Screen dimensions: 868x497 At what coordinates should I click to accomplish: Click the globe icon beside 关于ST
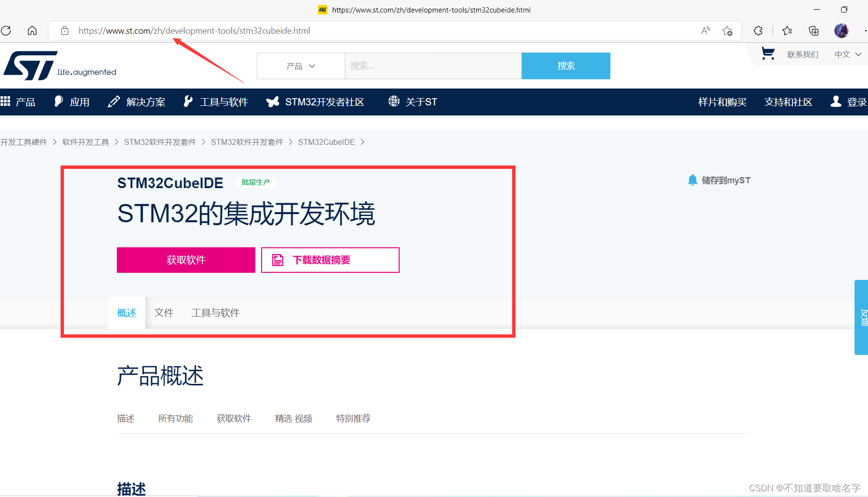click(x=394, y=101)
